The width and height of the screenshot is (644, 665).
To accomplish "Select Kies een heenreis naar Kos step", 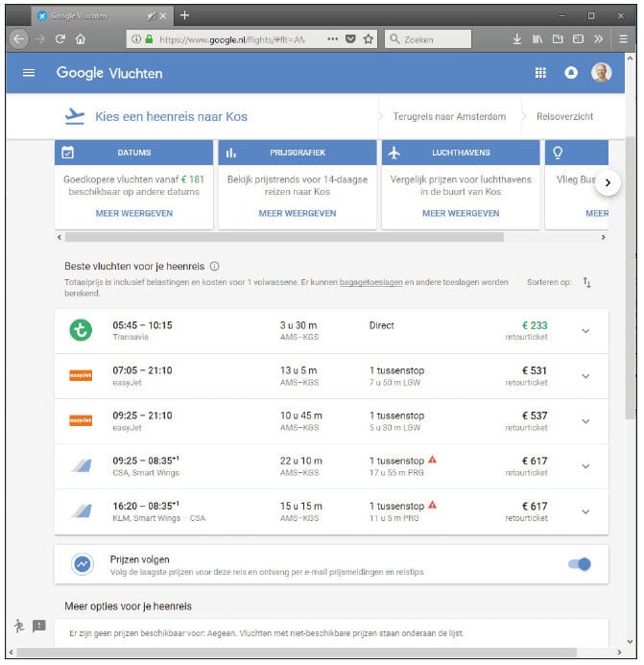I will 171,117.
